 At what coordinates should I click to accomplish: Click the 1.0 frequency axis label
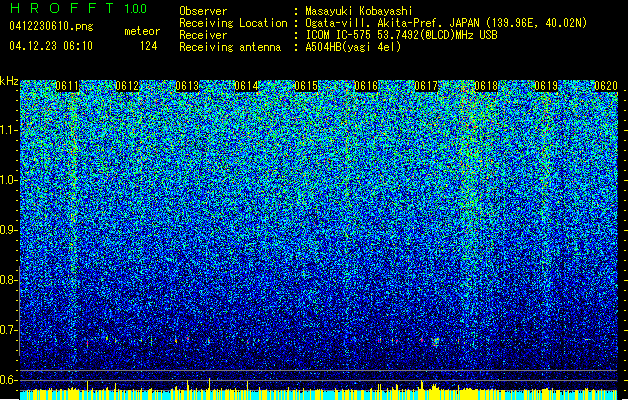pos(8,180)
